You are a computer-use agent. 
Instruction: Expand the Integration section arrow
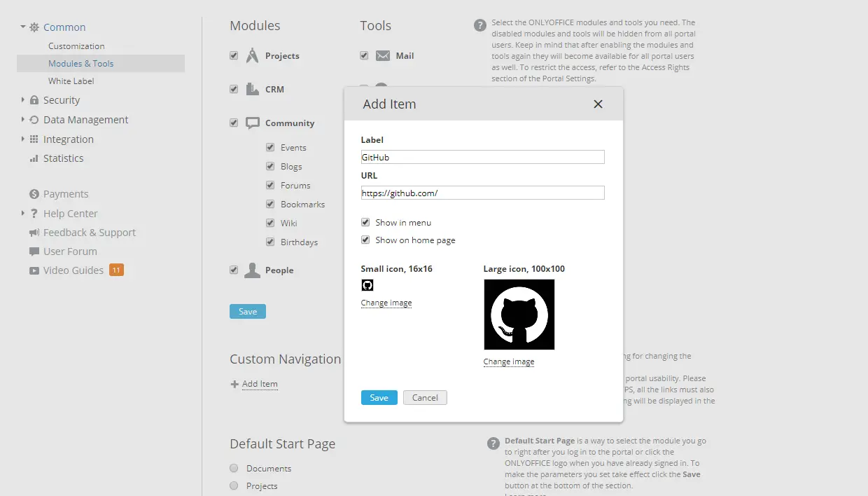[x=23, y=139]
